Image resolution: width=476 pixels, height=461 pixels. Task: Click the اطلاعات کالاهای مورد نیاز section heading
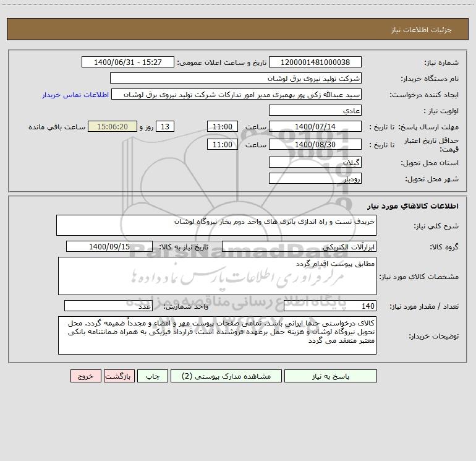[x=413, y=206]
